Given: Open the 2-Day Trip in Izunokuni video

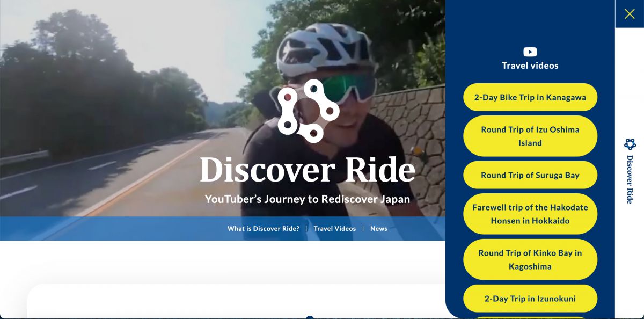Looking at the screenshot, I should coord(530,299).
